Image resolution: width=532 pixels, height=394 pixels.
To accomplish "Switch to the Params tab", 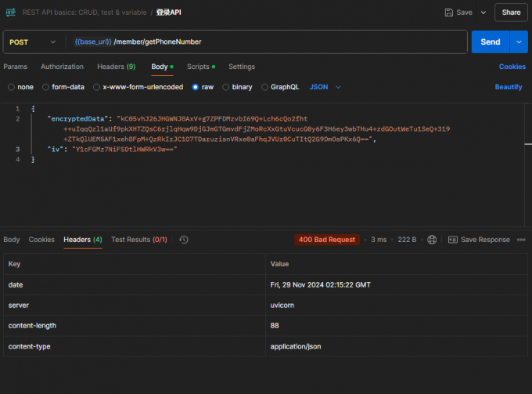I will point(16,67).
